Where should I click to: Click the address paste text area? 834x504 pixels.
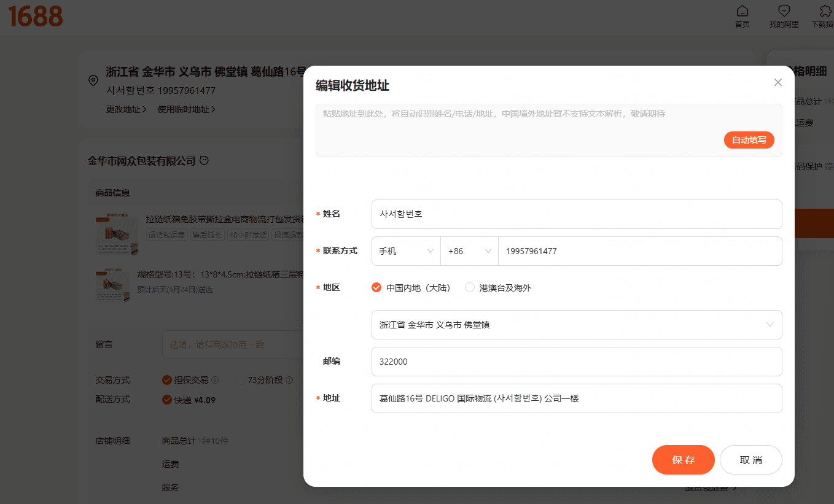click(548, 130)
